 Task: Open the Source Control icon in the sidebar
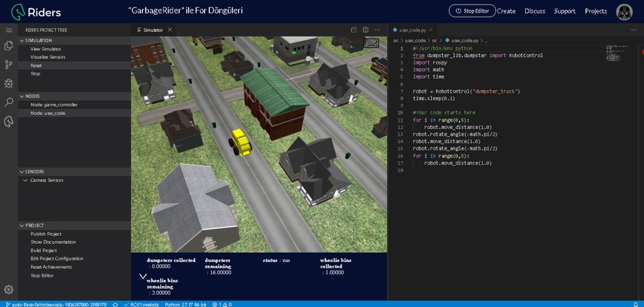tap(9, 64)
